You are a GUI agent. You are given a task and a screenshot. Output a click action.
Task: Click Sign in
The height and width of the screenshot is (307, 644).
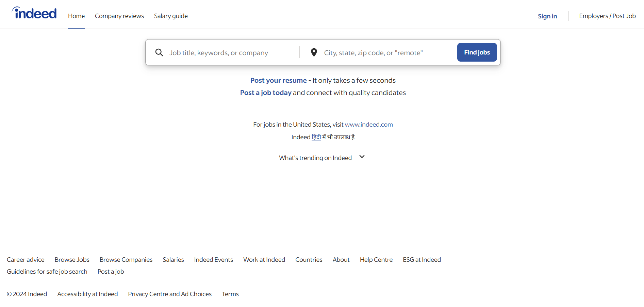pyautogui.click(x=547, y=16)
